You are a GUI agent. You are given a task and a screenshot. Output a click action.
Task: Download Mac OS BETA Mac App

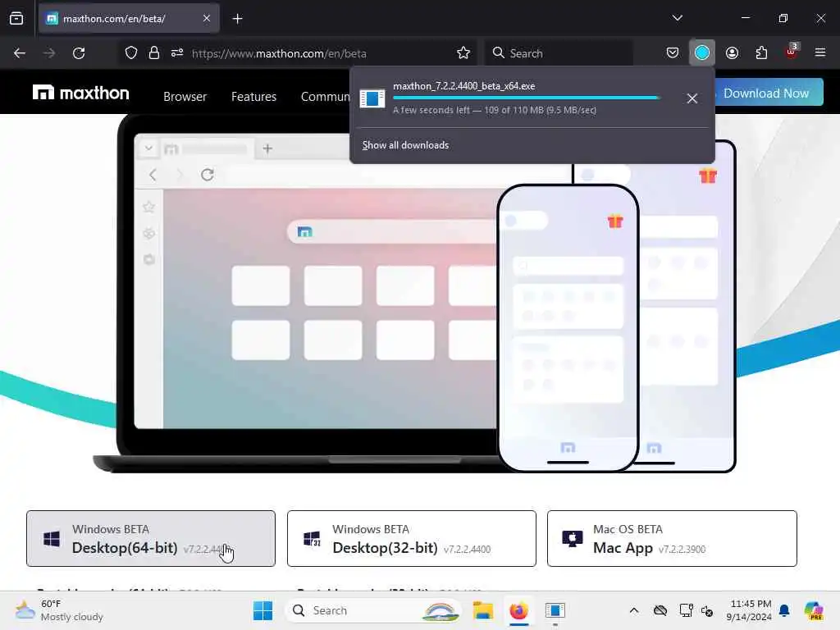pyautogui.click(x=672, y=538)
